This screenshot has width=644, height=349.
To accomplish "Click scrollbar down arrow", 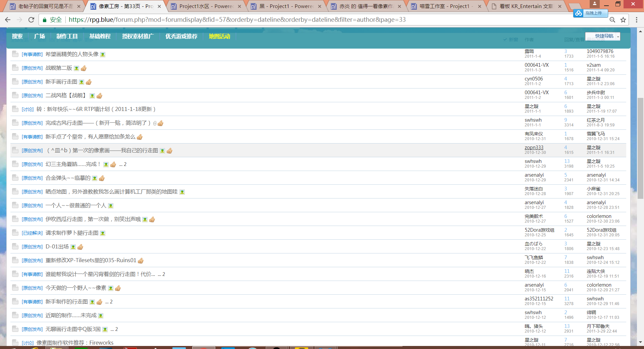I will tap(640, 342).
